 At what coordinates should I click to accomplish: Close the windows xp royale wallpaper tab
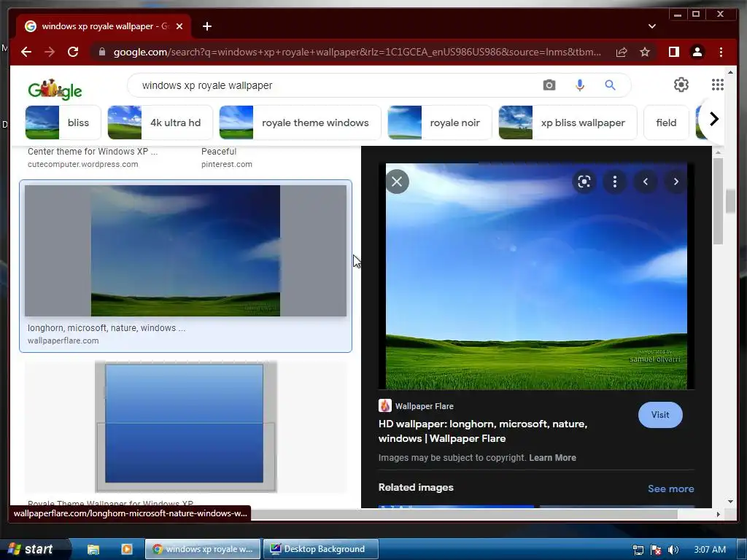pyautogui.click(x=179, y=26)
